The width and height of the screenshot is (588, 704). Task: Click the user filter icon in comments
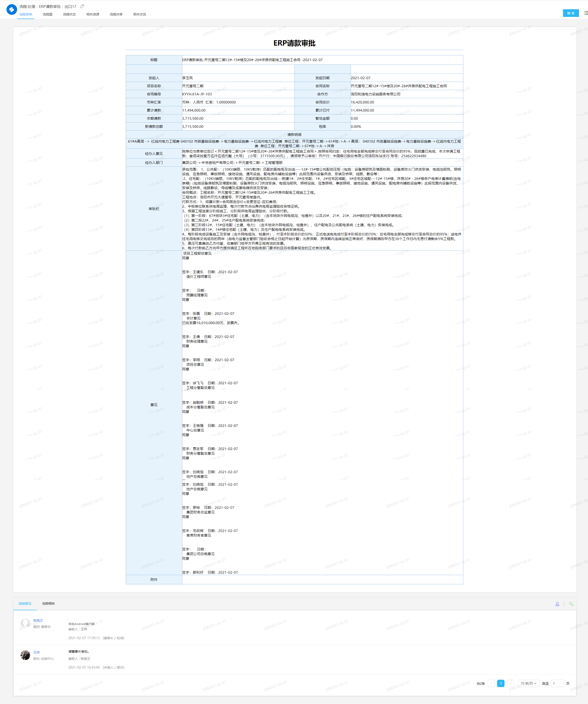click(x=557, y=604)
